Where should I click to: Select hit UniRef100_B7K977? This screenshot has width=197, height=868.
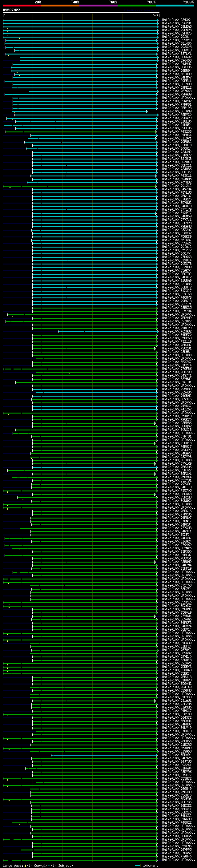176,156
